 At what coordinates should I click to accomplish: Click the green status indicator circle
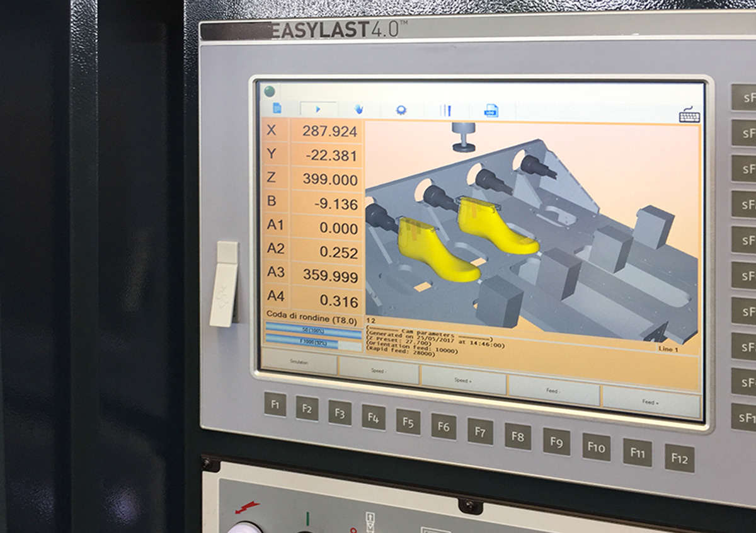[x=270, y=91]
